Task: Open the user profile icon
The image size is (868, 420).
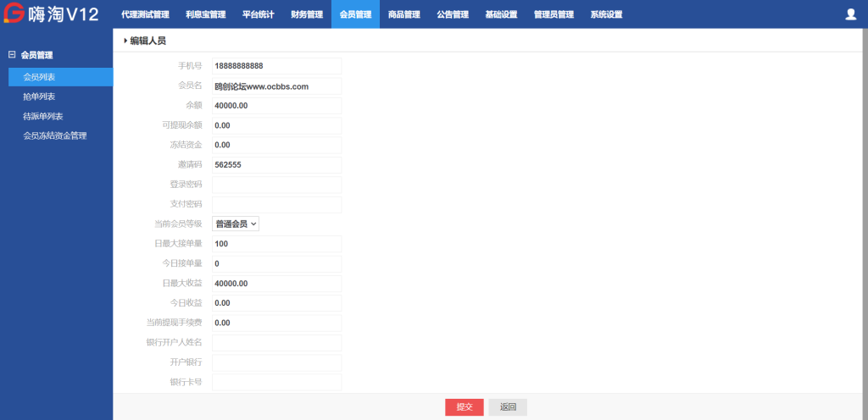Action: click(x=851, y=14)
